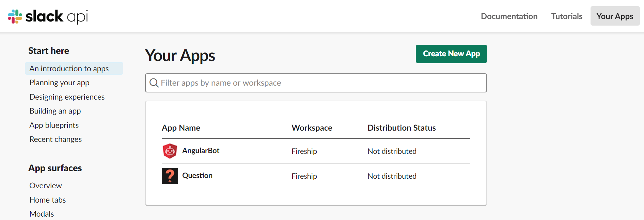Click the Question app question-mark icon
This screenshot has height=220, width=644.
(170, 176)
